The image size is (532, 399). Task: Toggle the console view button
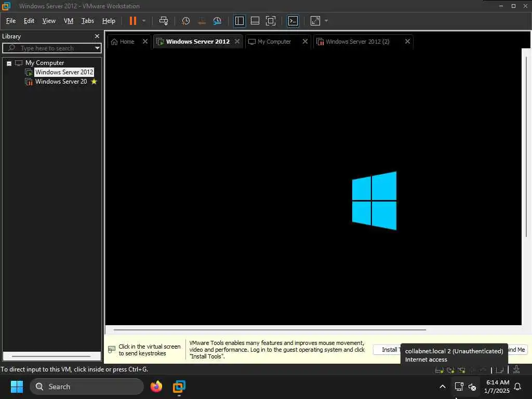[x=293, y=21]
